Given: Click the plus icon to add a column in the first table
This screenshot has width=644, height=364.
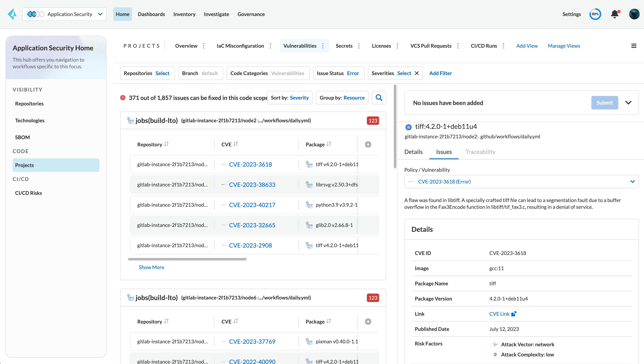Looking at the screenshot, I should coord(368,144).
